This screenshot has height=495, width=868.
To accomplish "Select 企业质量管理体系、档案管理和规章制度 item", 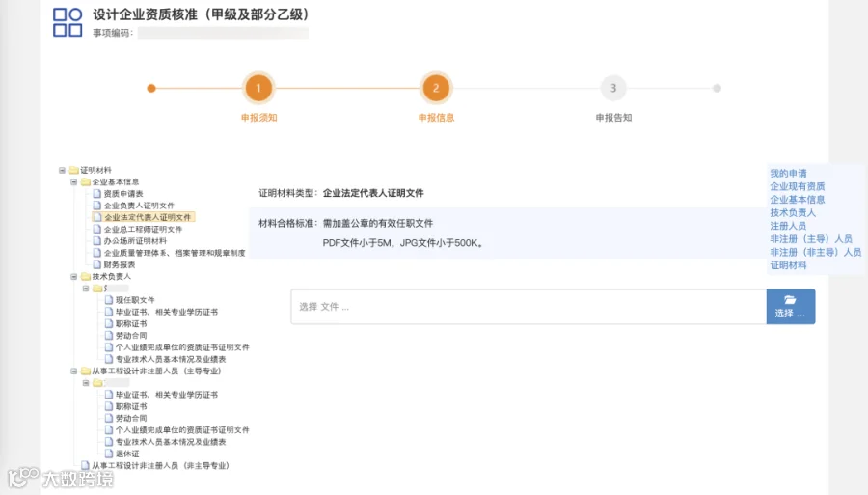I will 175,253.
